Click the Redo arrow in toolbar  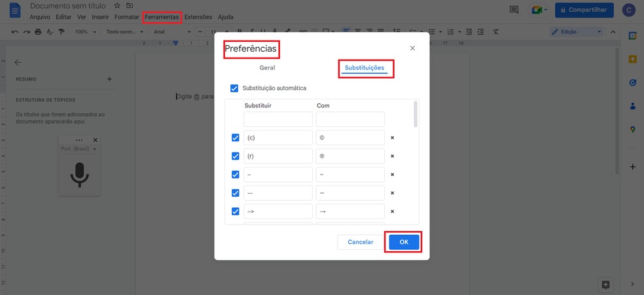[x=27, y=31]
